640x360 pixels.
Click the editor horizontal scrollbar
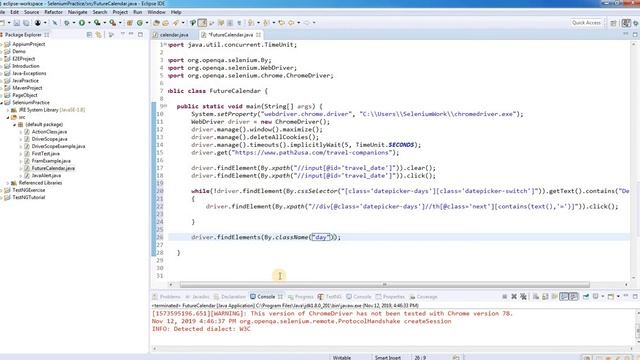pyautogui.click(x=384, y=284)
